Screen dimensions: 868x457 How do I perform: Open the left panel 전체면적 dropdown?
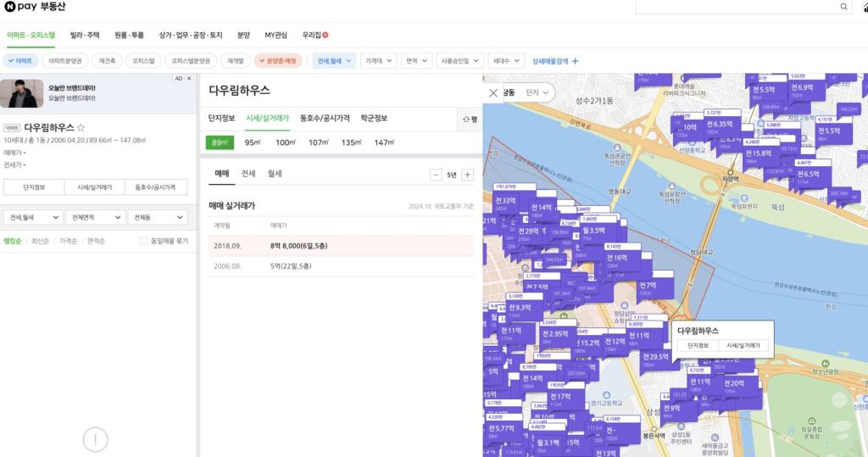(x=97, y=217)
